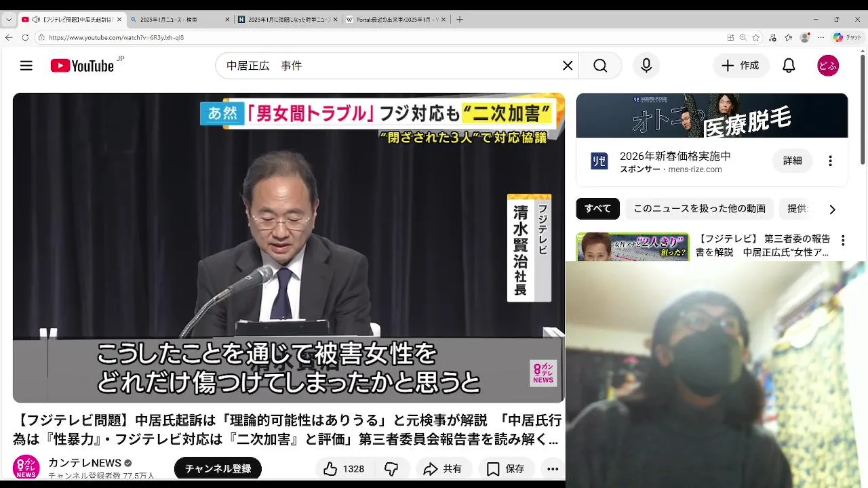The height and width of the screenshot is (488, 868).
Task: Mute the tab with the speaker icon
Action: [36, 20]
